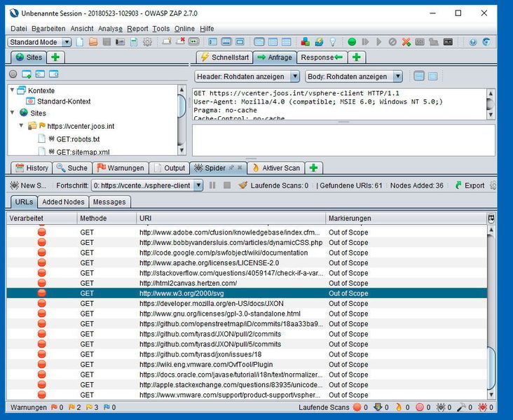Clean completed scans with broom icon
This screenshot has width=513, height=420.
point(242,185)
